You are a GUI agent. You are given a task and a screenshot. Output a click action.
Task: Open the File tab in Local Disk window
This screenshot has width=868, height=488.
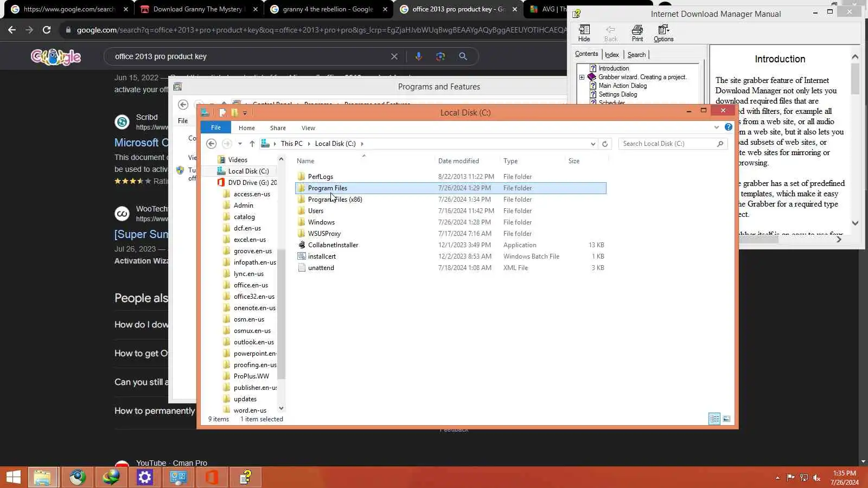click(x=216, y=127)
